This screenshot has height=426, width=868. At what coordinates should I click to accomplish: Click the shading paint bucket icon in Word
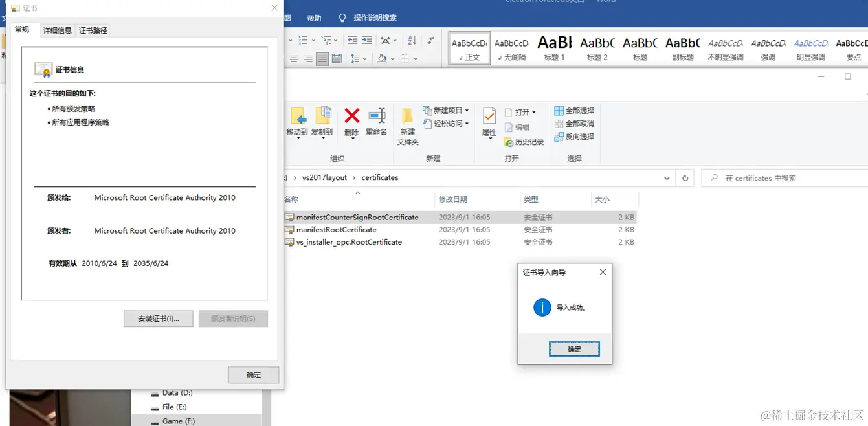tap(382, 59)
